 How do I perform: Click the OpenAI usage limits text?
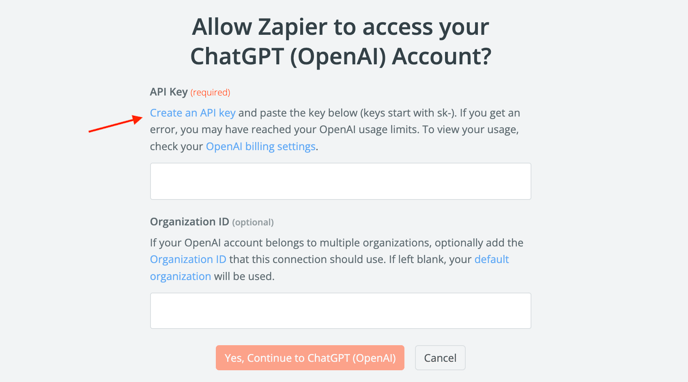[366, 130]
